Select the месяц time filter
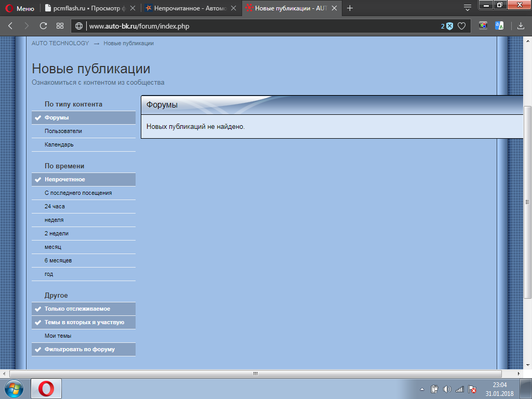532x399 pixels. point(84,247)
